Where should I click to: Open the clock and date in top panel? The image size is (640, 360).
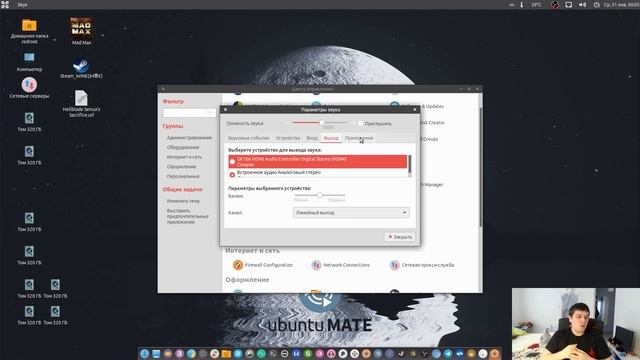tap(620, 4)
